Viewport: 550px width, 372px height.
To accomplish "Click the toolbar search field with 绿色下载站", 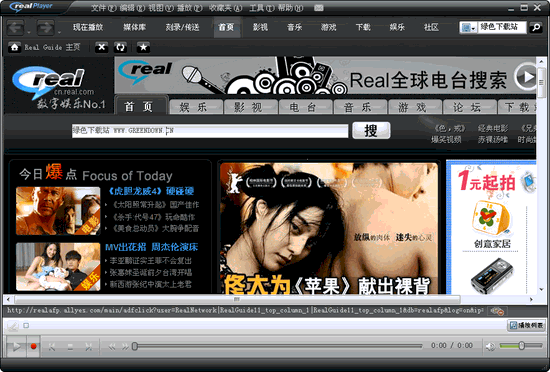I will [x=502, y=27].
